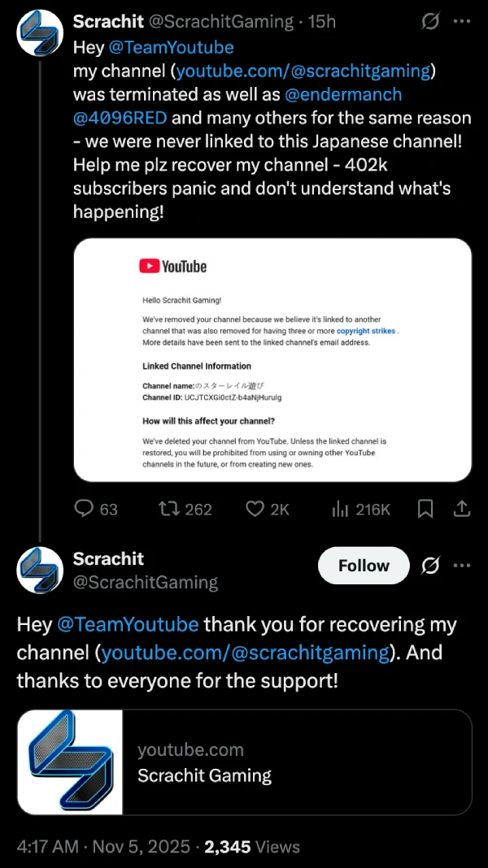This screenshot has width=488, height=868.
Task: Follow the Scrachit account
Action: pos(364,566)
